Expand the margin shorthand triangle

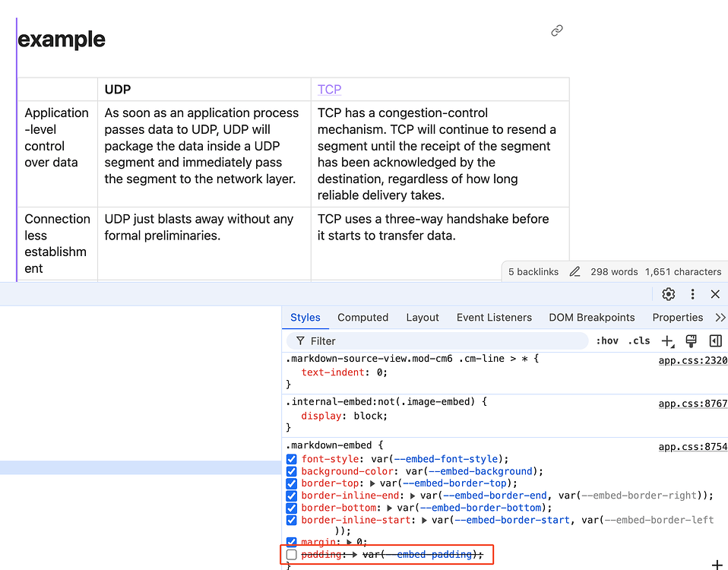[x=349, y=542]
